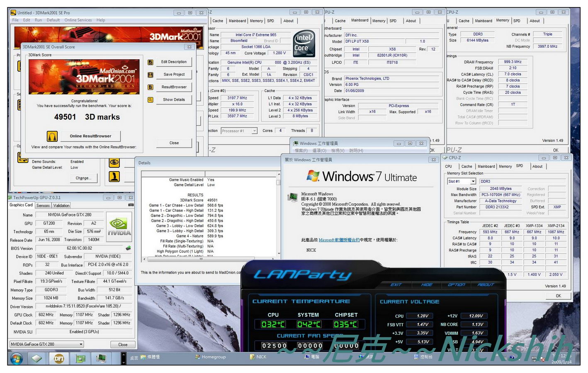Viewport: 588px width, 373px height.
Task: Click the 3DMark Score value 49501 in Details
Action: coord(212,200)
